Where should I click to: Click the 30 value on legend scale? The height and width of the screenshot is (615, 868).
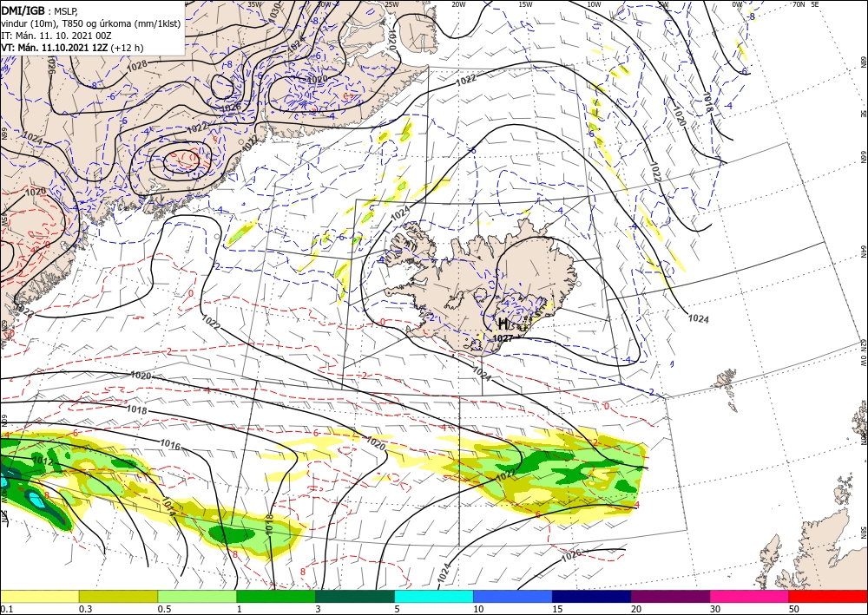[715, 609]
